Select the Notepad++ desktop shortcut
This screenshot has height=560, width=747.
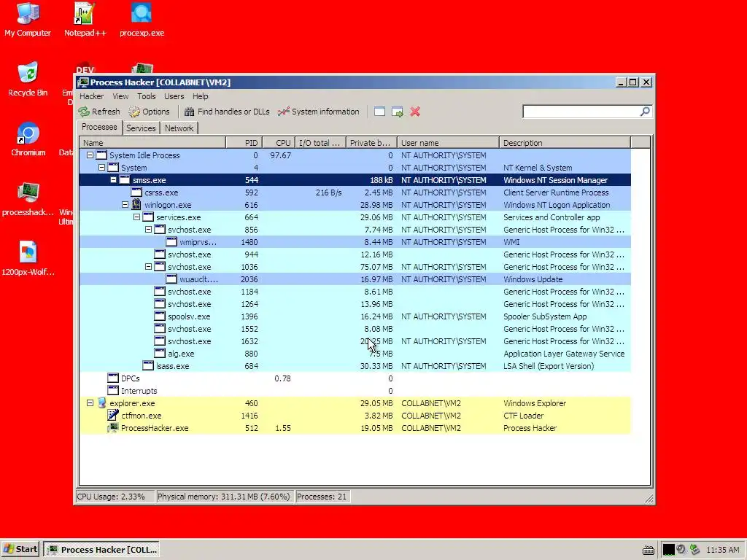[x=85, y=20]
